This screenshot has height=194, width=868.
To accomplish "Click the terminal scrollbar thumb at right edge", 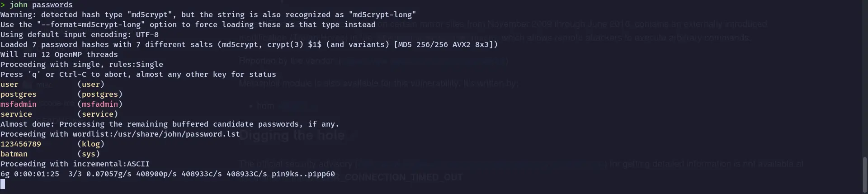I will 865,175.
